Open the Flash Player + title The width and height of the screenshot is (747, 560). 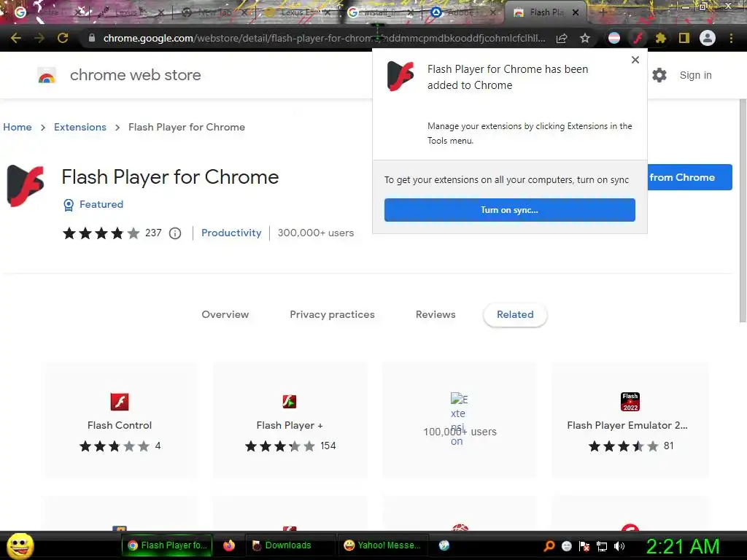click(x=290, y=425)
